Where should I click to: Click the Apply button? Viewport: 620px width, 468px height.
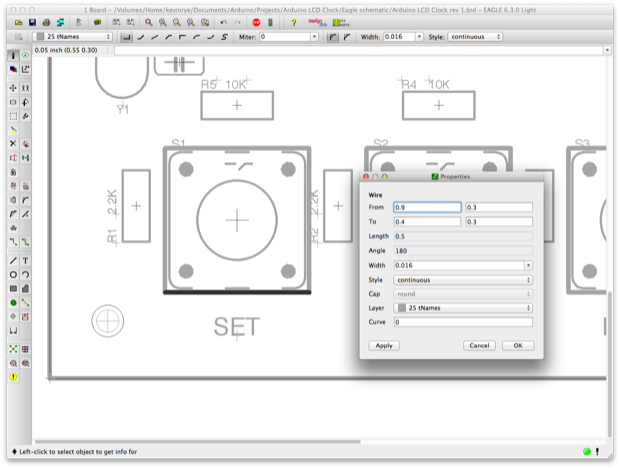pos(384,345)
